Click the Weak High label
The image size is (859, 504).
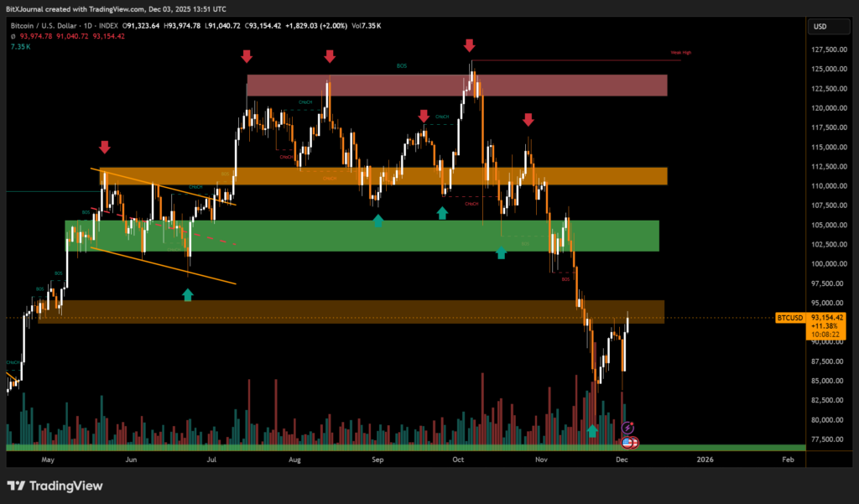[x=681, y=53]
